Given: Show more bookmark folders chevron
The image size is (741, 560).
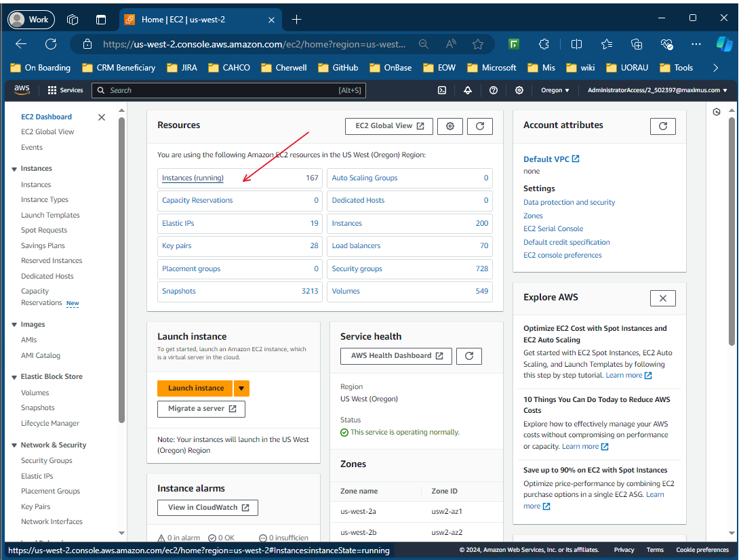Looking at the screenshot, I should pos(715,68).
